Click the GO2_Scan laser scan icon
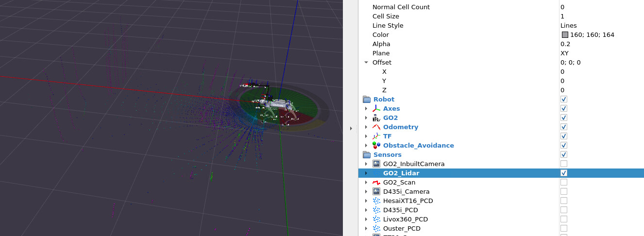 376,183
